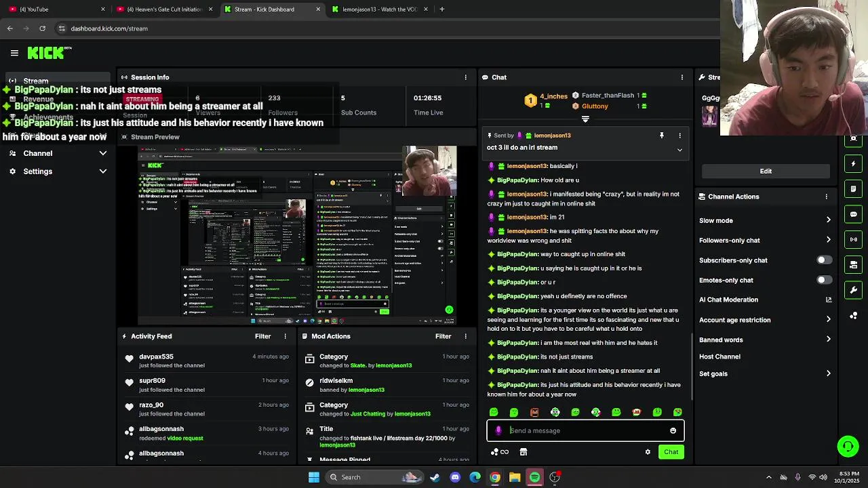The height and width of the screenshot is (488, 868).
Task: Open File Explorer from the taskbar
Action: coord(515,477)
